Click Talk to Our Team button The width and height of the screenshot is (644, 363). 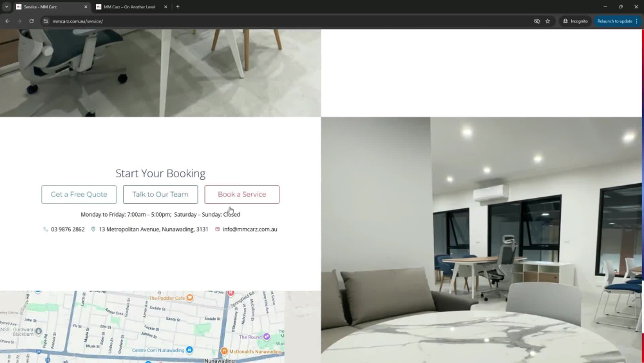coord(160,195)
